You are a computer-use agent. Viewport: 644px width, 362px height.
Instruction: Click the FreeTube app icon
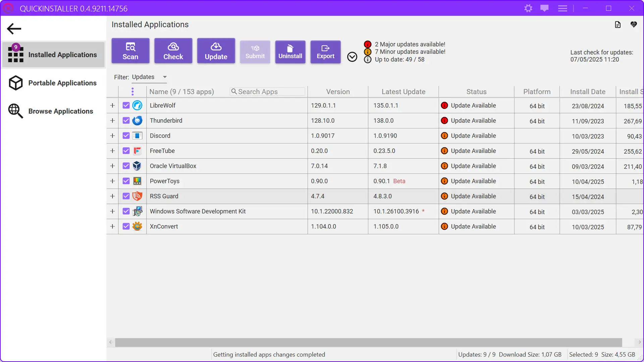point(137,151)
